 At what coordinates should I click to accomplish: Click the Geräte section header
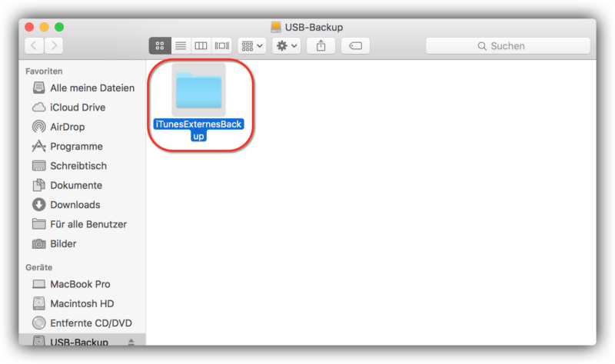(39, 267)
